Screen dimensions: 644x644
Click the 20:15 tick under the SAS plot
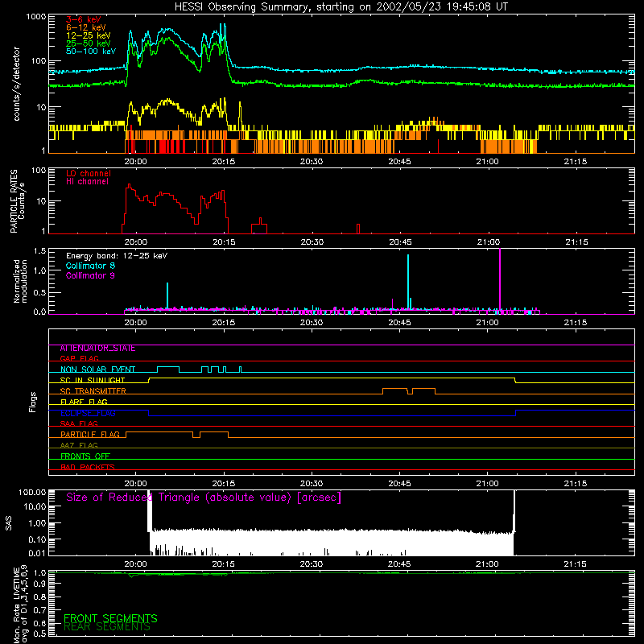click(224, 564)
